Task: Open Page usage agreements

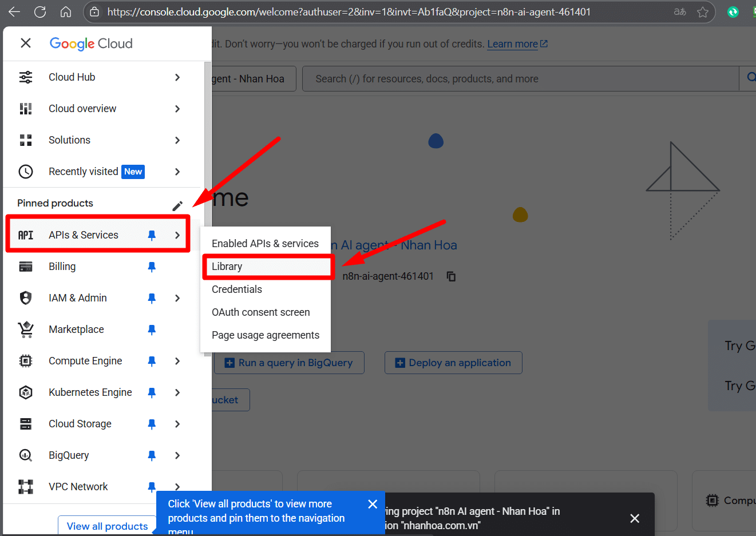Action: point(265,335)
